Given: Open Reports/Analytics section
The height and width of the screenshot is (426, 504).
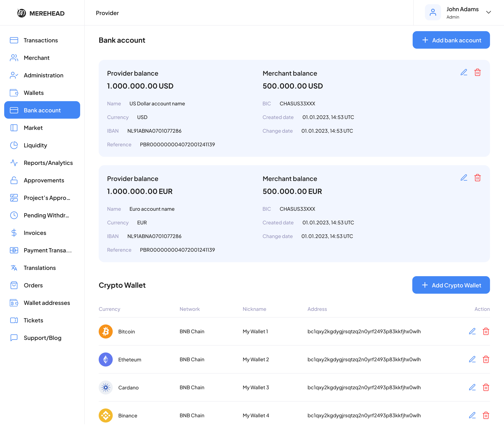Looking at the screenshot, I should tap(48, 163).
